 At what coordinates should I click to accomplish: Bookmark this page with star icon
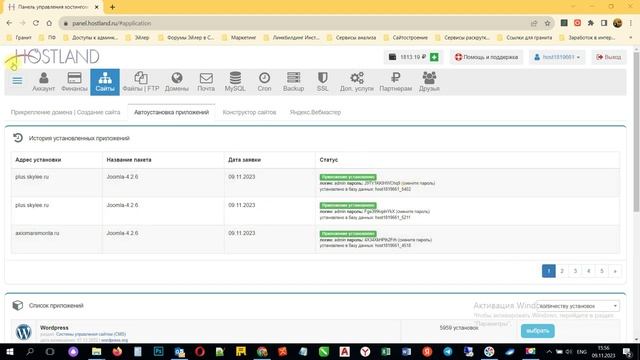click(547, 23)
